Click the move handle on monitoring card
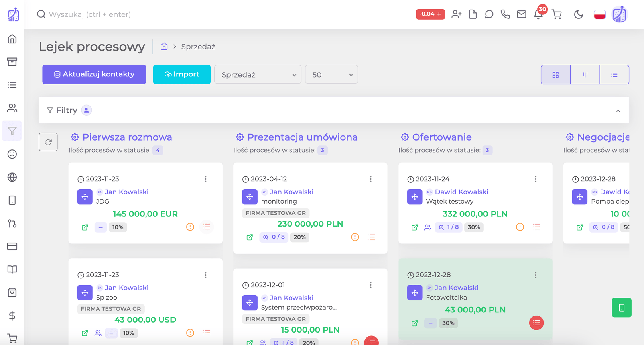The height and width of the screenshot is (345, 644). pos(250,197)
